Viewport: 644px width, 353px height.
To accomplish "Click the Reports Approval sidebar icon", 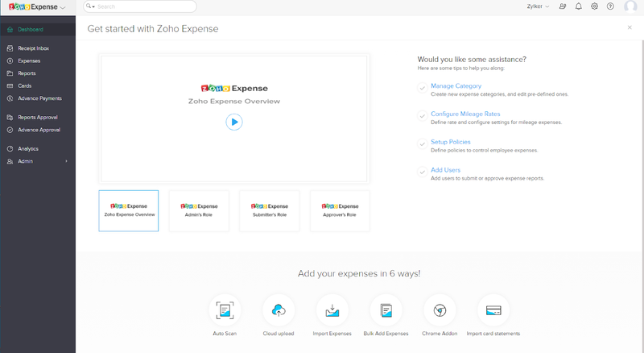I will (10, 117).
